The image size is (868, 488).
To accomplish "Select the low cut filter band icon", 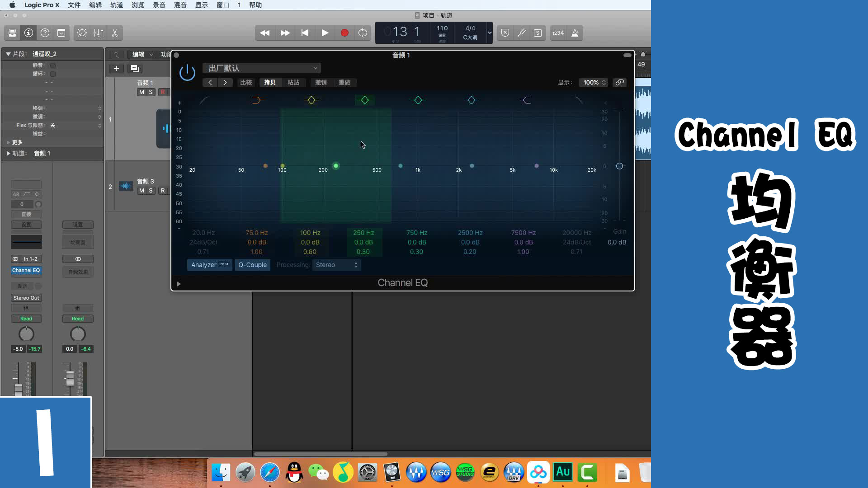I will (x=205, y=100).
